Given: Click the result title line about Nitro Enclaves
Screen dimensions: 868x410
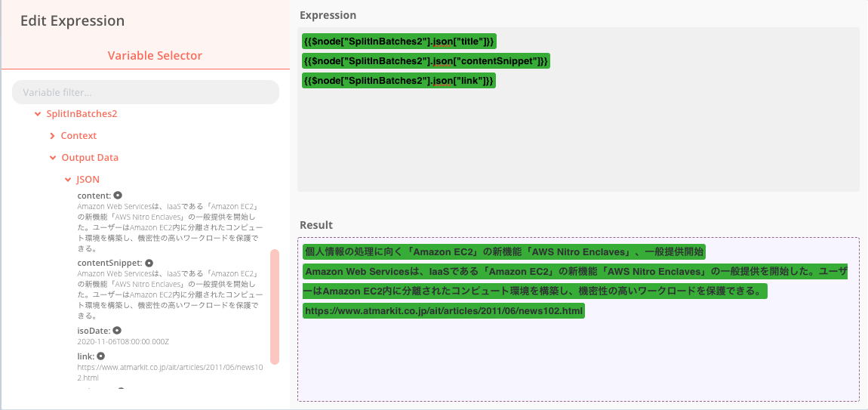Looking at the screenshot, I should point(504,252).
